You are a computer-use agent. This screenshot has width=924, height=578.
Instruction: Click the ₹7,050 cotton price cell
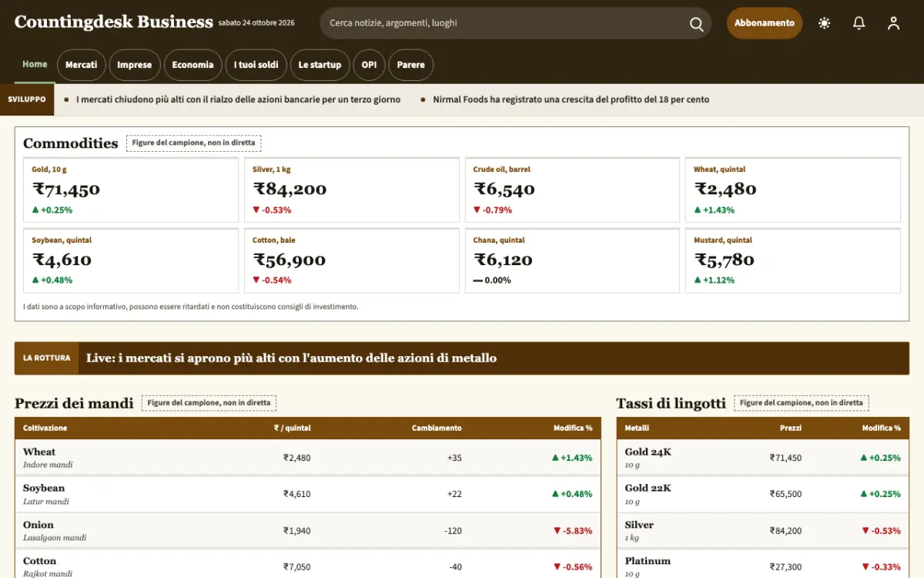[x=296, y=567]
